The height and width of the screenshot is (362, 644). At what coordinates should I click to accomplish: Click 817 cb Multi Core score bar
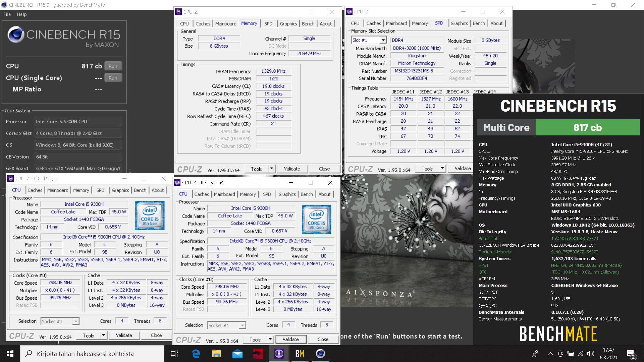(588, 127)
